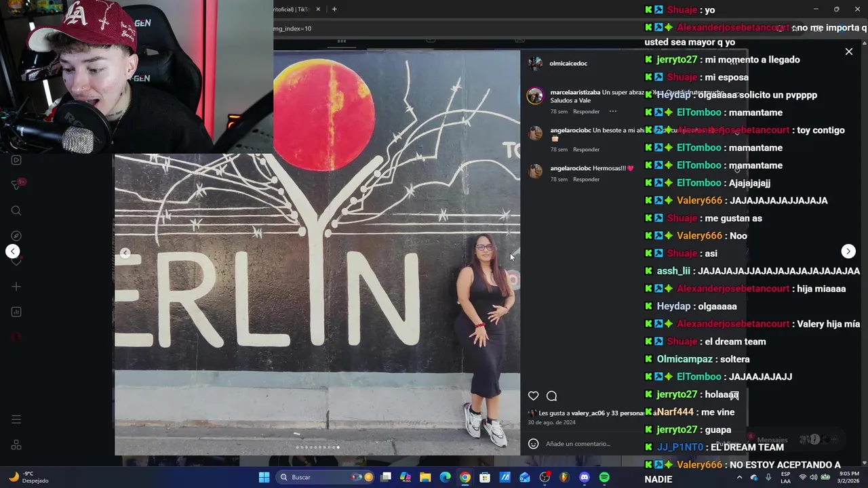The width and height of the screenshot is (868, 488).
Task: Open Microsoft Edge from the taskbar
Action: click(445, 477)
